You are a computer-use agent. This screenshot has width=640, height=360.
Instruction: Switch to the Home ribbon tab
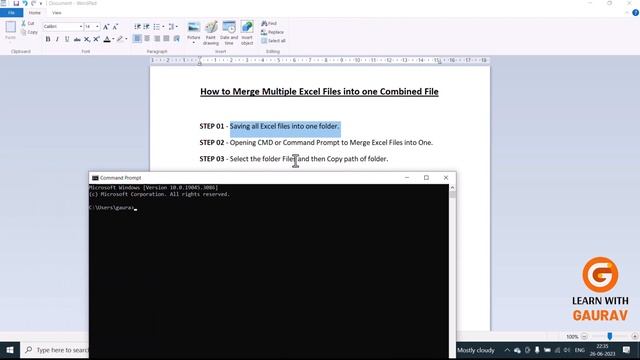pos(35,13)
